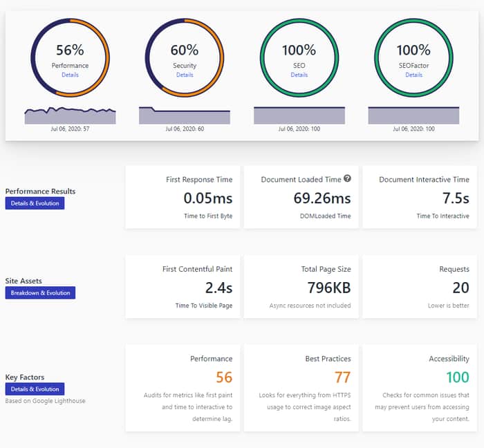
Task: Select the Total Page Size card
Action: point(301,287)
